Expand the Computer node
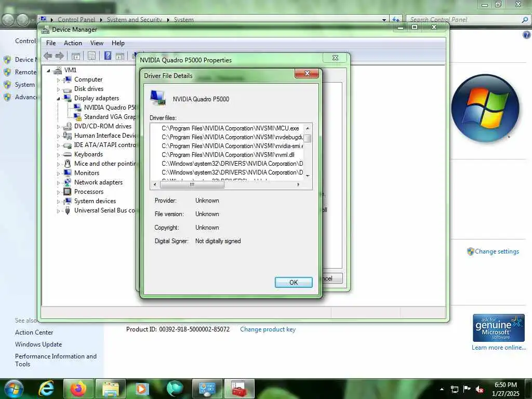532x399 pixels. pos(58,80)
